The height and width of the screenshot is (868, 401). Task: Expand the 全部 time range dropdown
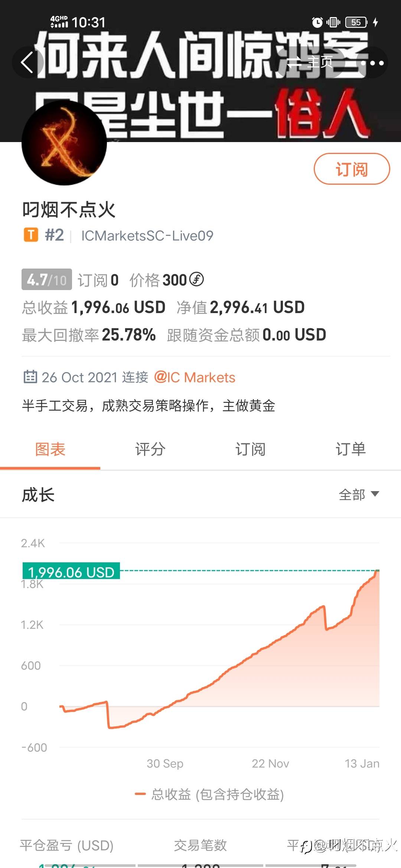[359, 494]
